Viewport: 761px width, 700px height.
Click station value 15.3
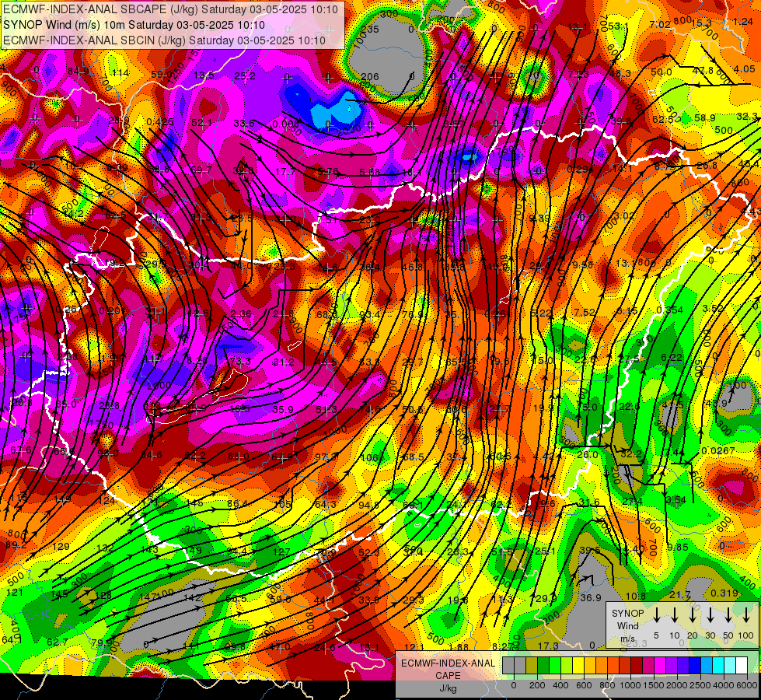[x=701, y=23]
